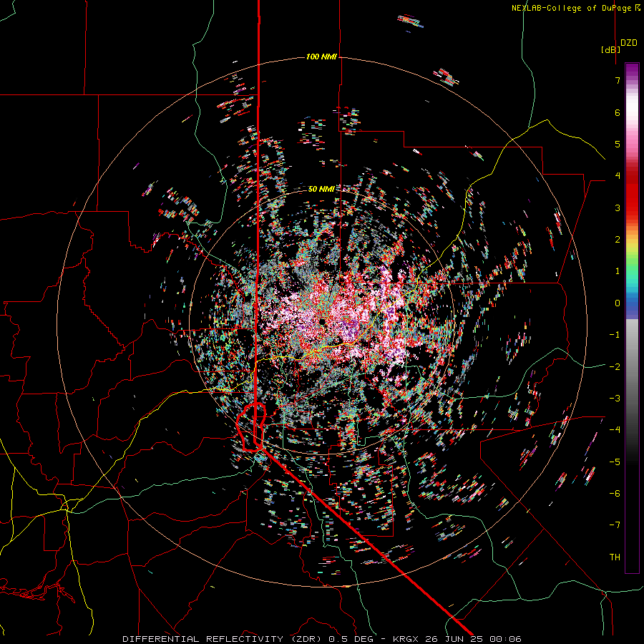The image size is (644, 644).
Task: Click the -5 value on the color scale
Action: [x=615, y=462]
